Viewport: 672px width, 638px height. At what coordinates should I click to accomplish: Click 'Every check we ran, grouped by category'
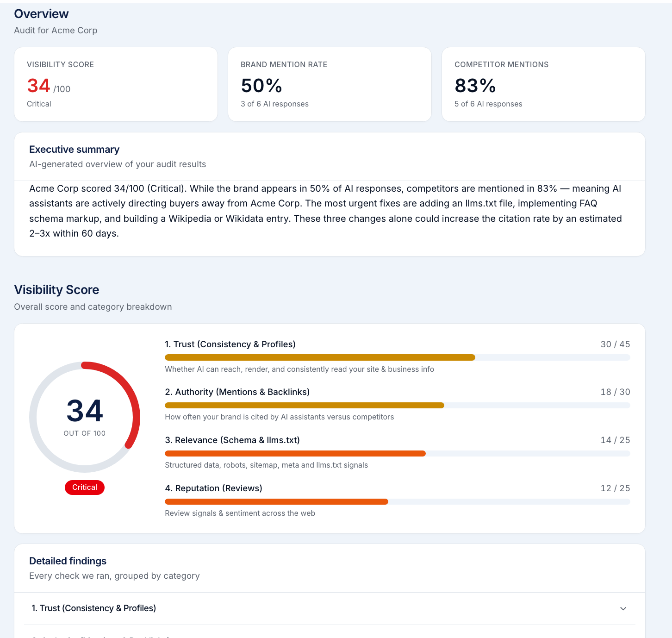pyautogui.click(x=114, y=576)
